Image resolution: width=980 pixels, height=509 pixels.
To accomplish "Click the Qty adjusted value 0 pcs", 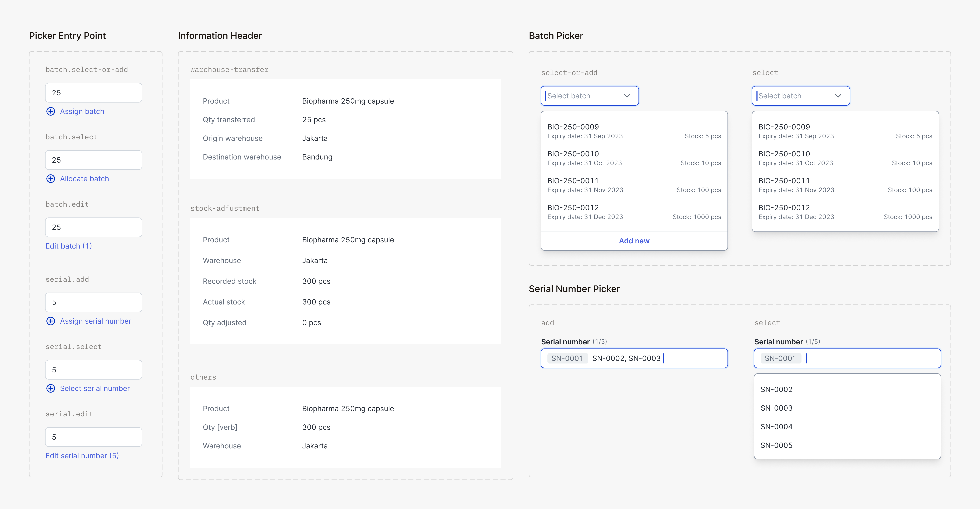I will pos(312,322).
